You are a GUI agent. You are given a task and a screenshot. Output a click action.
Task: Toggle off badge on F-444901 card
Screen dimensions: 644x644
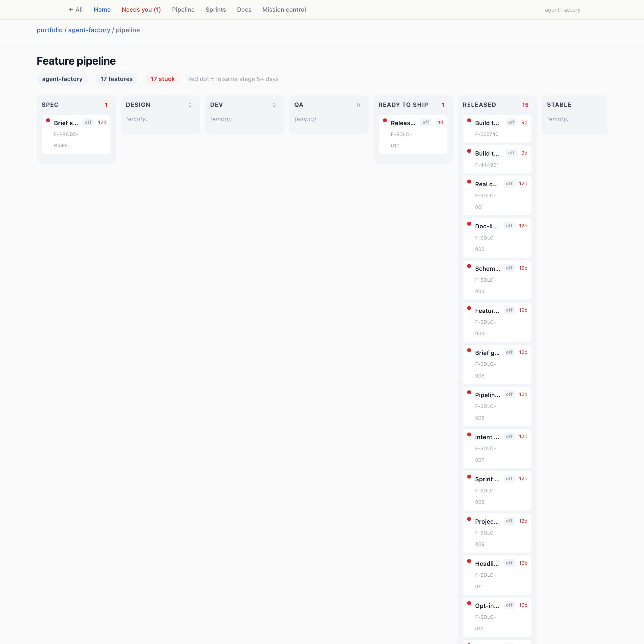(511, 153)
